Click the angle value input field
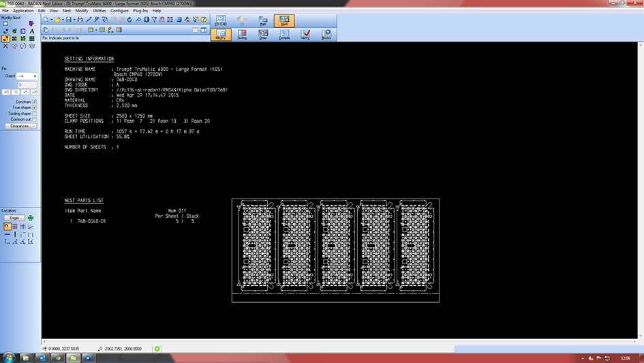The height and width of the screenshot is (363, 644). coord(27,85)
